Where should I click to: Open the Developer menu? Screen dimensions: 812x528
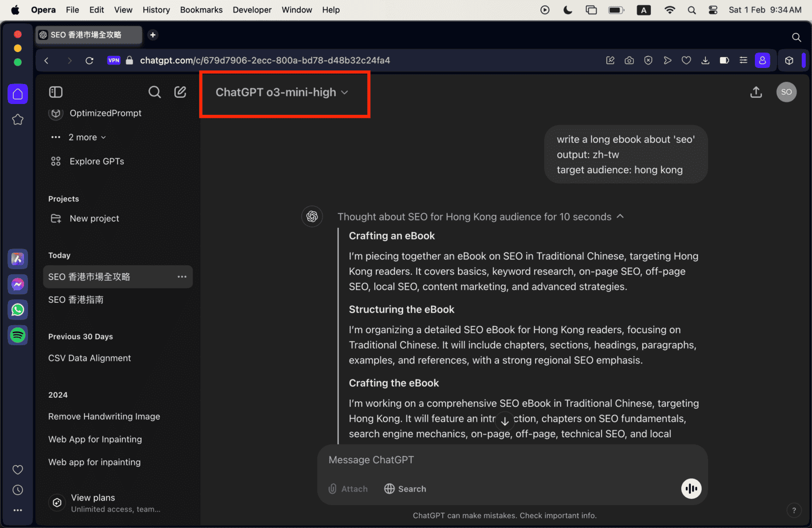(252, 10)
